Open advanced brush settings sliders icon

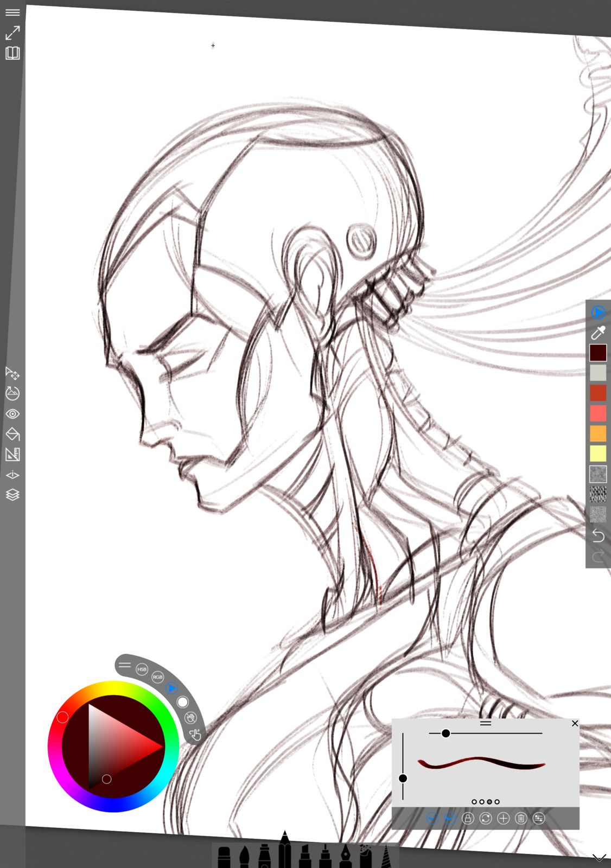(x=539, y=818)
